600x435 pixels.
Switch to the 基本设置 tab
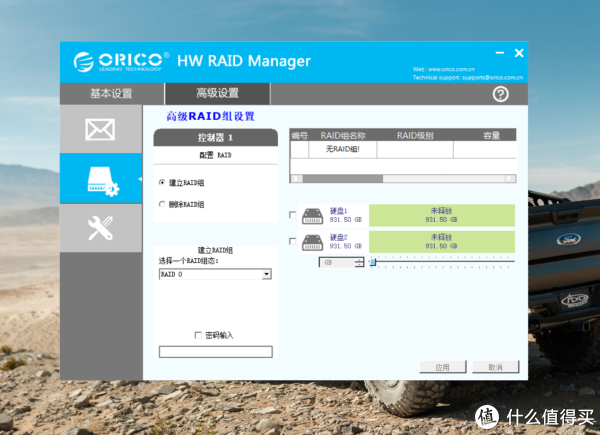pos(111,94)
